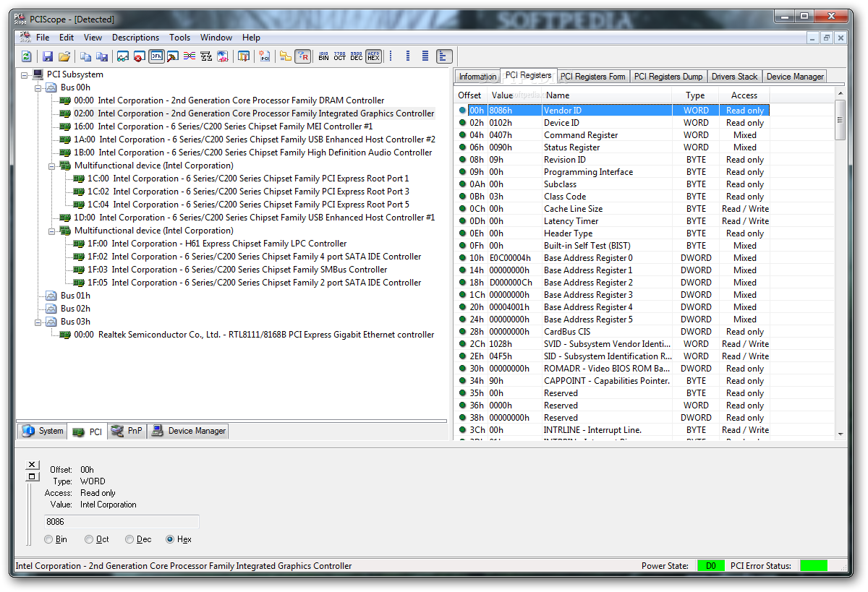Screen dimensions: 868x592
Task: Click the wide dotted lines toolbar icon
Action: tap(425, 56)
